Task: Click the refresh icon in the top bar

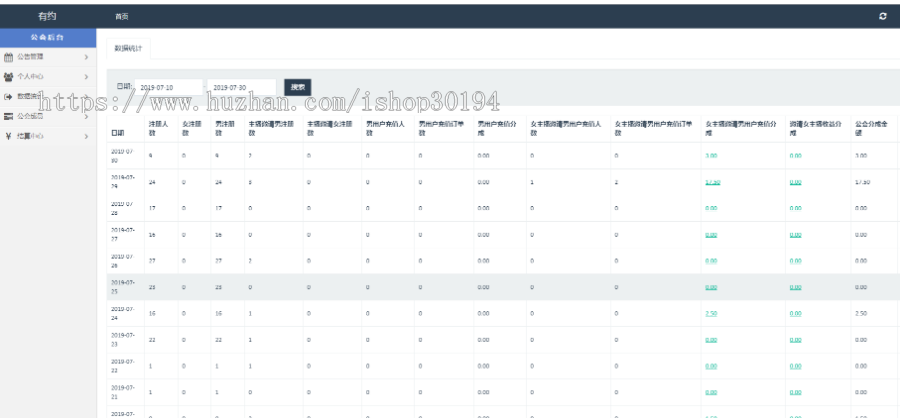Action: coord(883,17)
